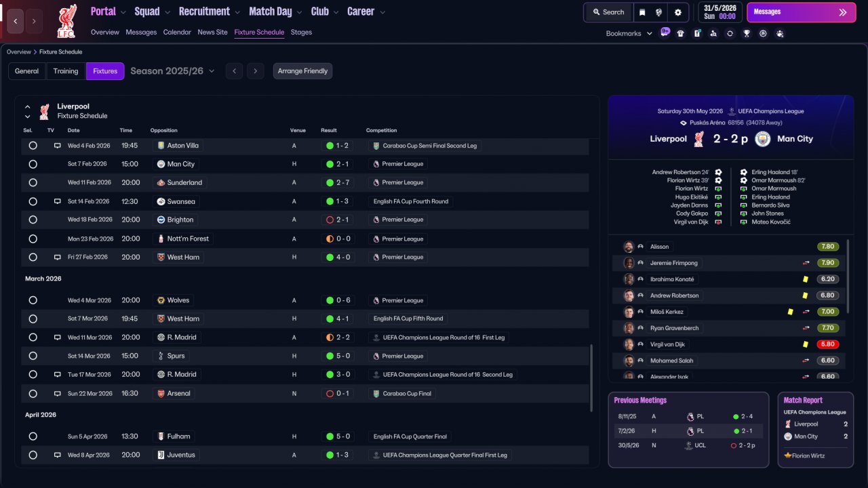This screenshot has width=868, height=488.
Task: Open the Overview breadcrumb link
Action: point(19,52)
